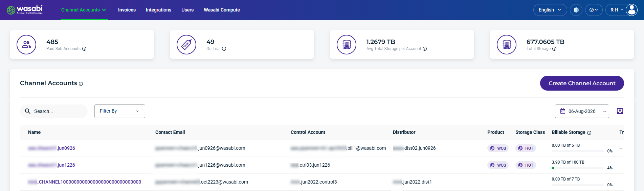
Task: Open the Integrations tab
Action: click(158, 10)
